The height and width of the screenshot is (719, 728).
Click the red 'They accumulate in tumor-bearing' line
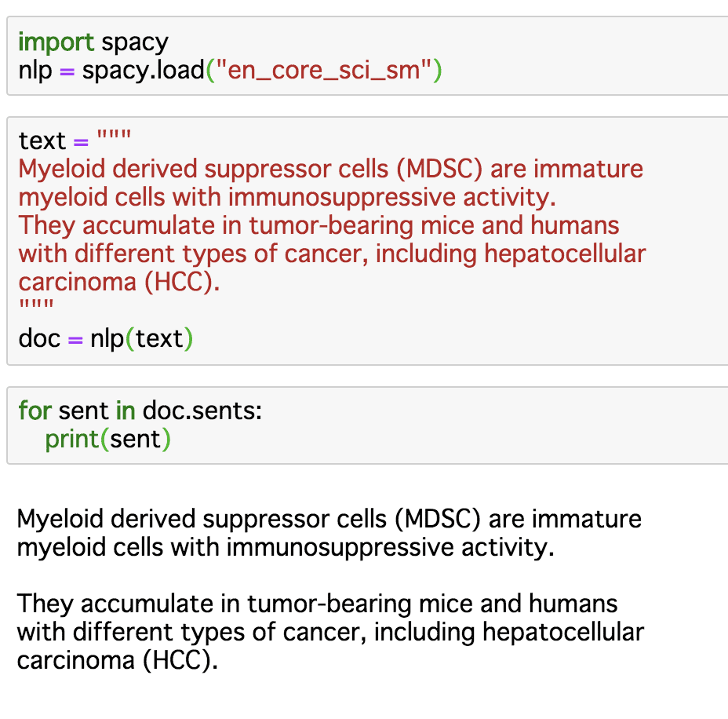(x=318, y=225)
